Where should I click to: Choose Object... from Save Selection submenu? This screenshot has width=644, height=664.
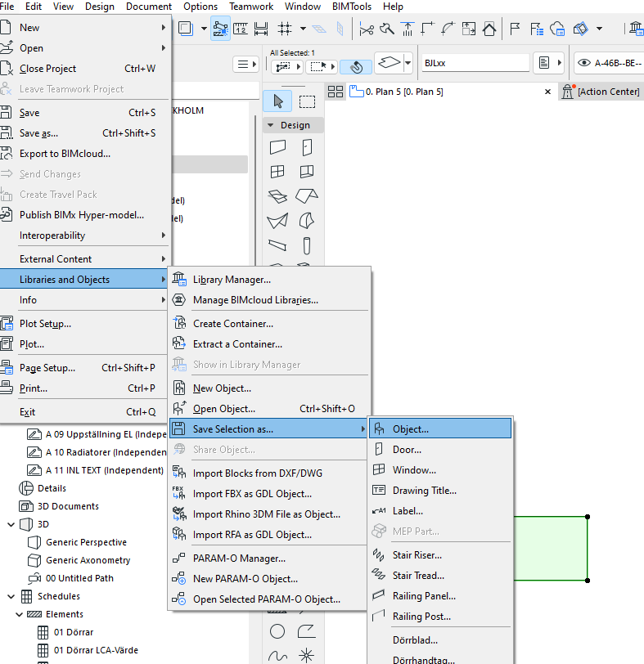point(410,428)
